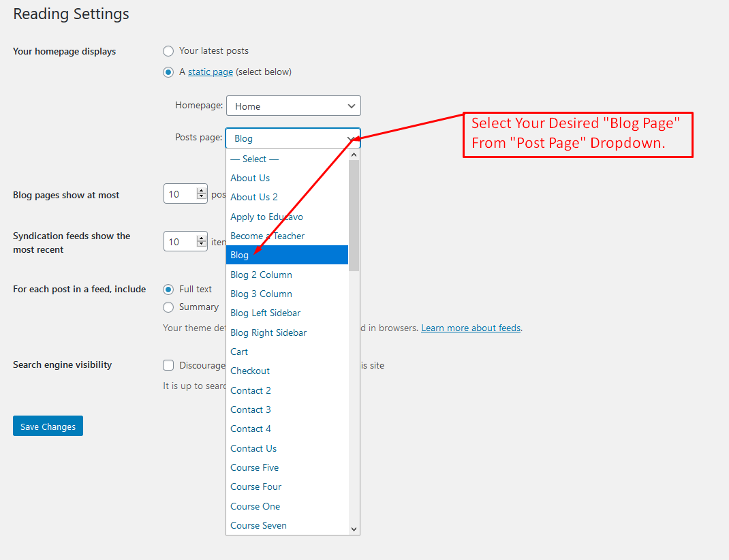This screenshot has height=560, width=729.
Task: Choose Summary for feed content
Action: click(x=168, y=307)
